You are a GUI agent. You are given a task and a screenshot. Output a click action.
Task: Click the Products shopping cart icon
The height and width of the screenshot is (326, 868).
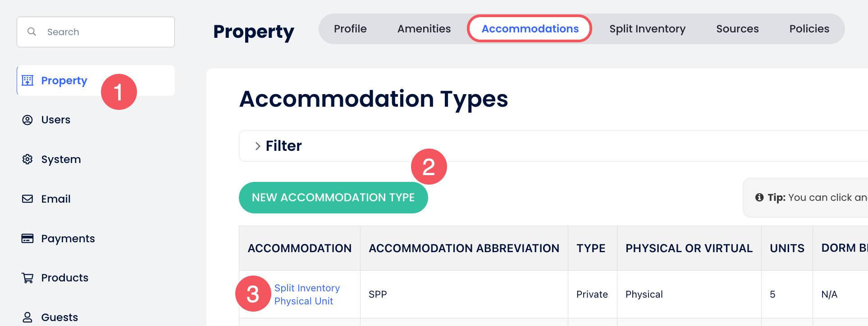point(27,278)
